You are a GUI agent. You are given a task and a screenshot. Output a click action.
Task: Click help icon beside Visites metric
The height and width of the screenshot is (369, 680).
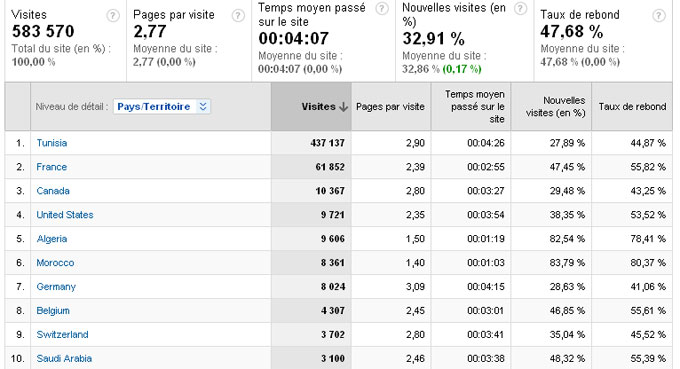point(113,16)
